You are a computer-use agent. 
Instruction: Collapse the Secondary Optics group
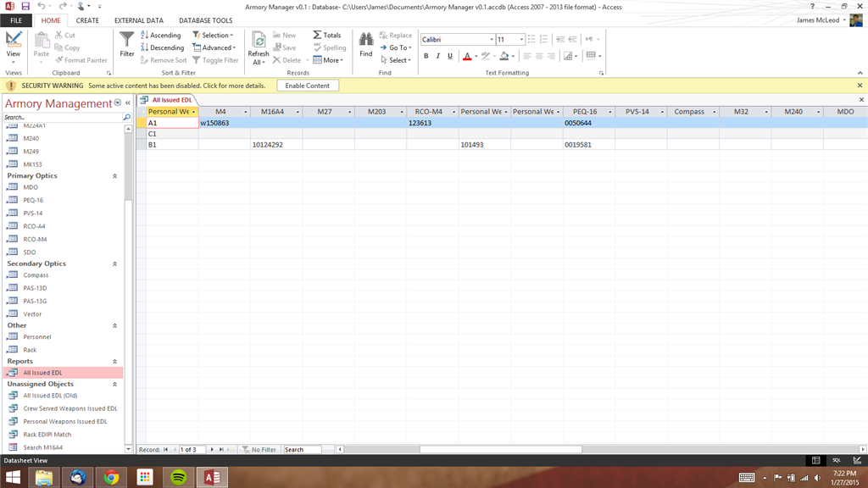pyautogui.click(x=114, y=264)
